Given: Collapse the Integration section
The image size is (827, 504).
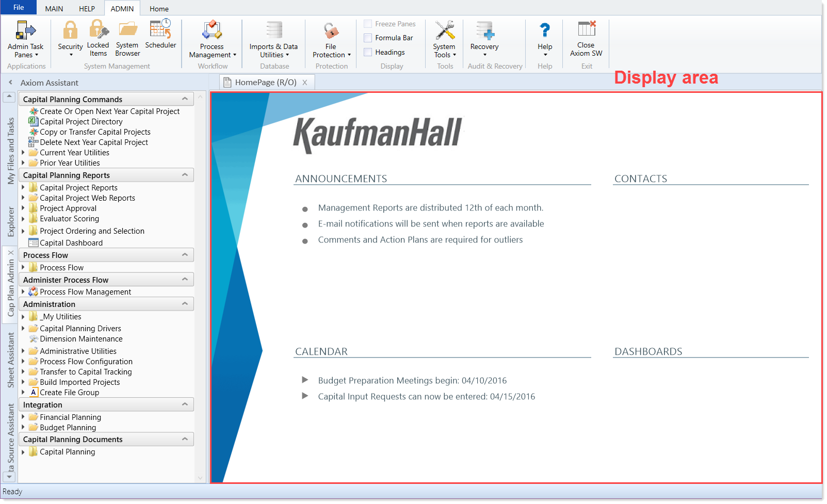Looking at the screenshot, I should 185,404.
